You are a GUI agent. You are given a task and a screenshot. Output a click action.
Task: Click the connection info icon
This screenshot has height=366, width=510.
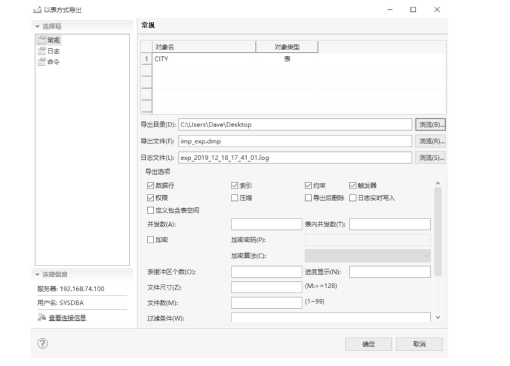click(42, 317)
